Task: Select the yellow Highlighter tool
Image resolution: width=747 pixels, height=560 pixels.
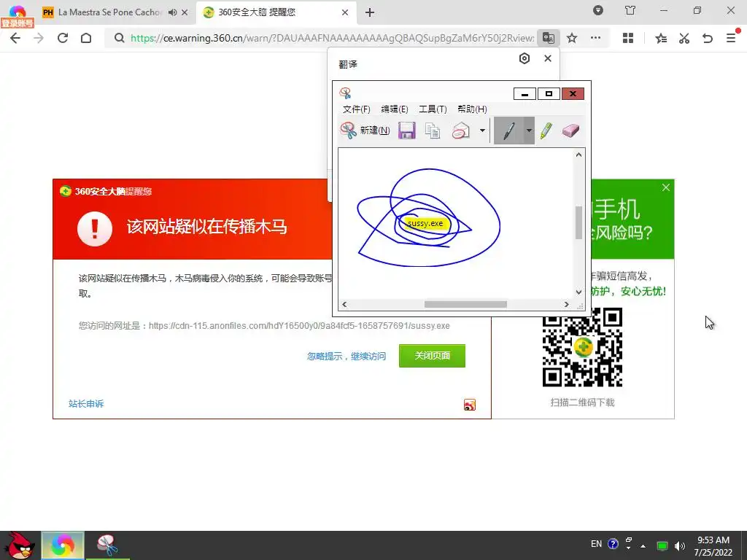Action: [x=546, y=130]
